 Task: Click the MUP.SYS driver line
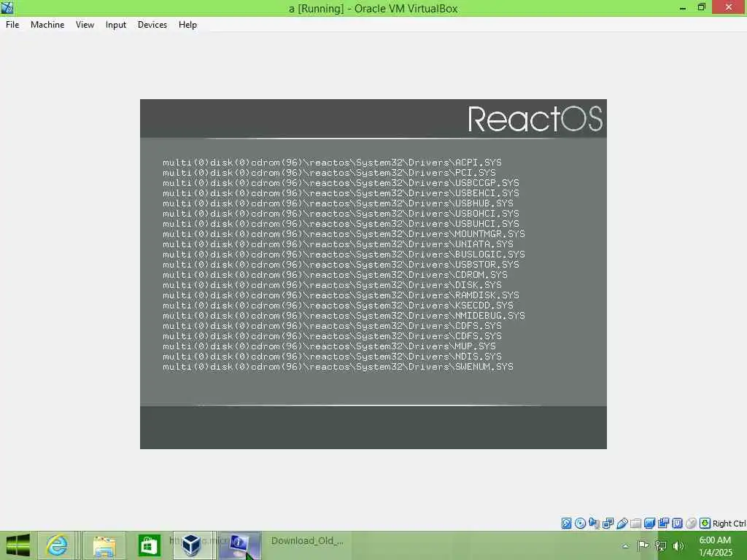coord(329,346)
